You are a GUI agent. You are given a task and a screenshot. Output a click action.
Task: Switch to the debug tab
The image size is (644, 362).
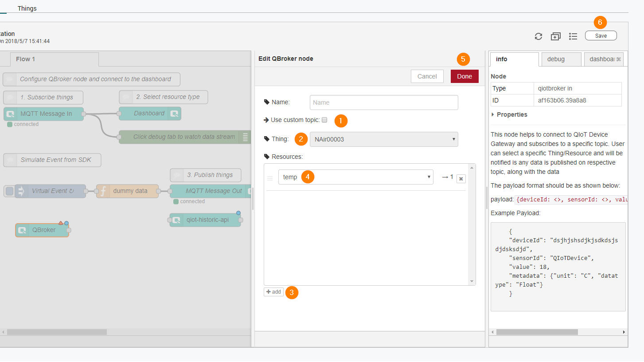point(556,59)
